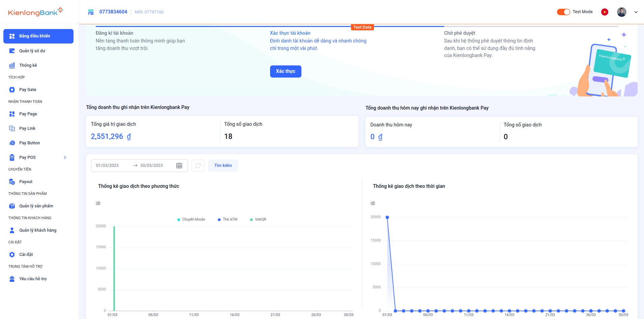
Task: Click the Pay Button coin icon
Action: coord(12,143)
